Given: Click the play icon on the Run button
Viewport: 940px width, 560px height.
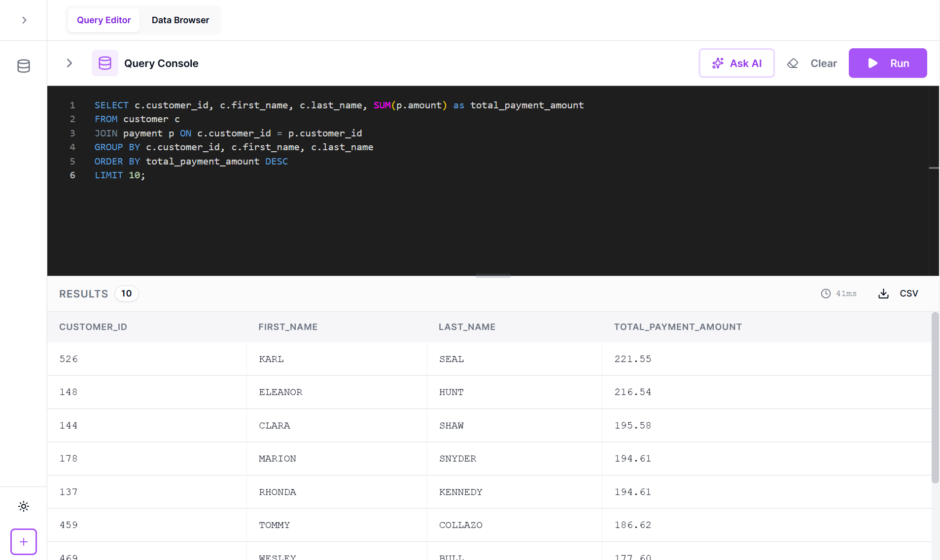Looking at the screenshot, I should tap(872, 63).
